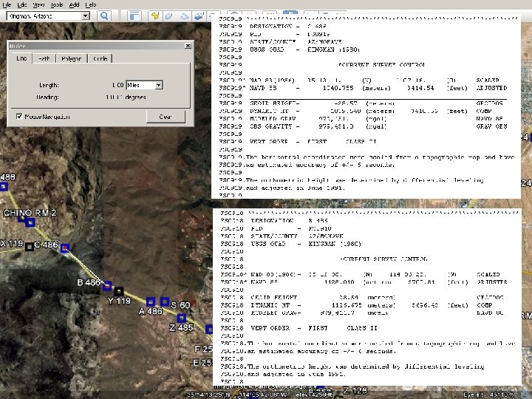This screenshot has height=399, width=532.
Task: Switch to the Circle tab in Ruler
Action: (x=100, y=58)
